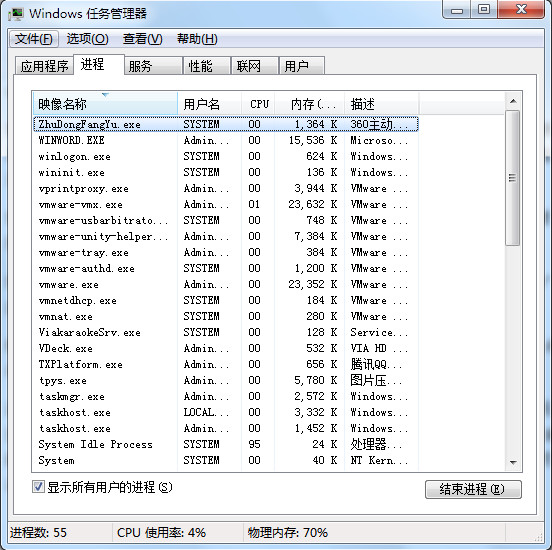Click the scrollbar down arrow
Screen dimensions: 552x550
(x=513, y=462)
